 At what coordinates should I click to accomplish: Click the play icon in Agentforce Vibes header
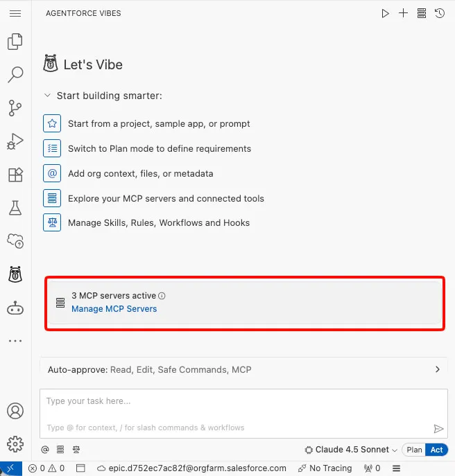385,13
